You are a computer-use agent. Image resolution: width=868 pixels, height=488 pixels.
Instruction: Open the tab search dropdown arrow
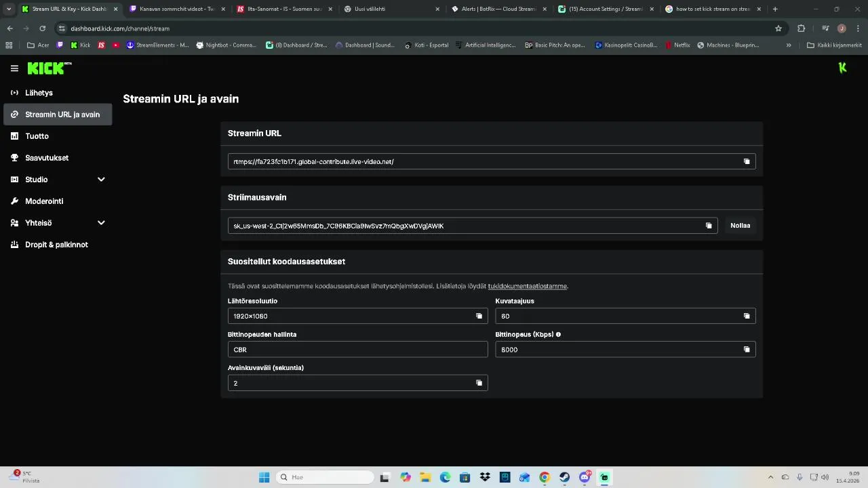[x=8, y=9]
